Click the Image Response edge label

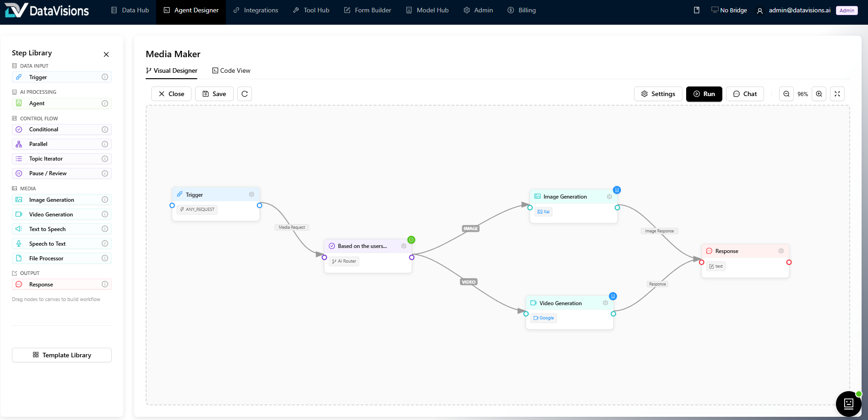click(x=659, y=231)
